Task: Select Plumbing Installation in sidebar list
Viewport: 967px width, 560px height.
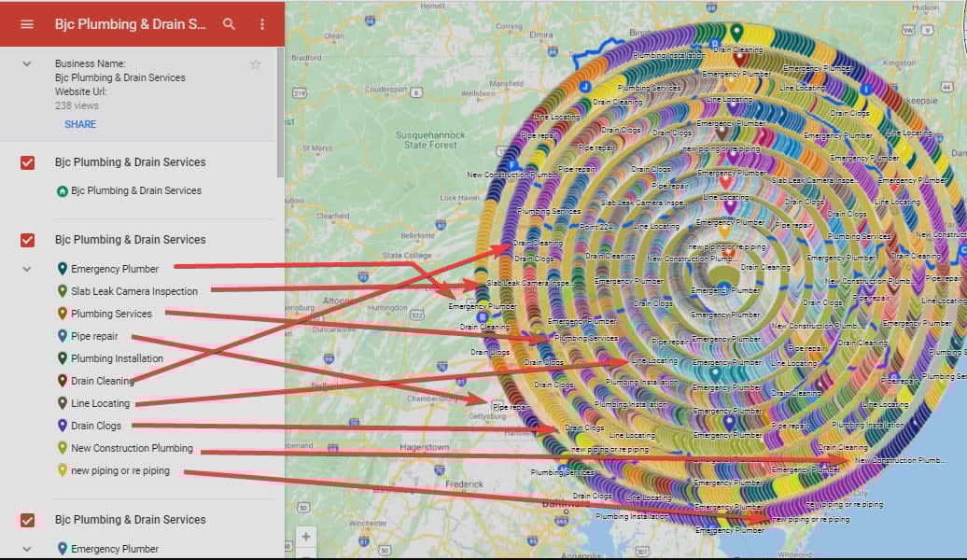Action: [x=117, y=358]
